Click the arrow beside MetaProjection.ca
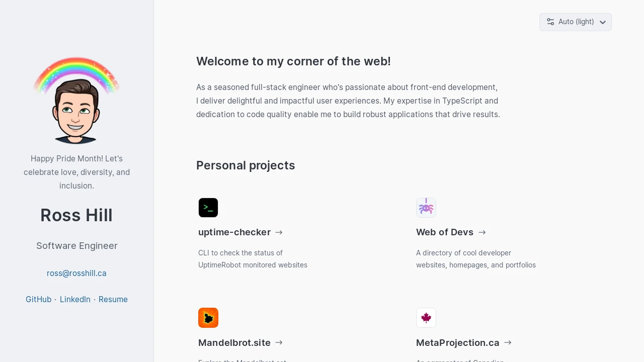Viewport: 644px width, 362px height. 508,342
